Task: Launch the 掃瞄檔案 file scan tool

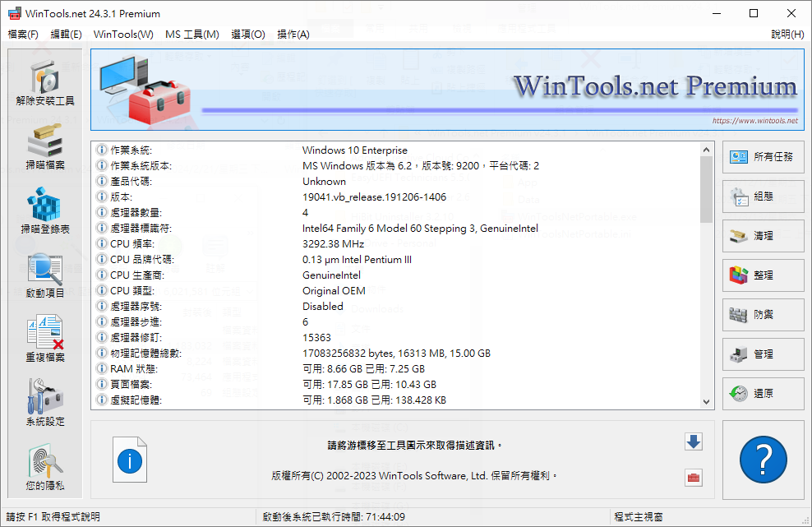Action: click(45, 147)
